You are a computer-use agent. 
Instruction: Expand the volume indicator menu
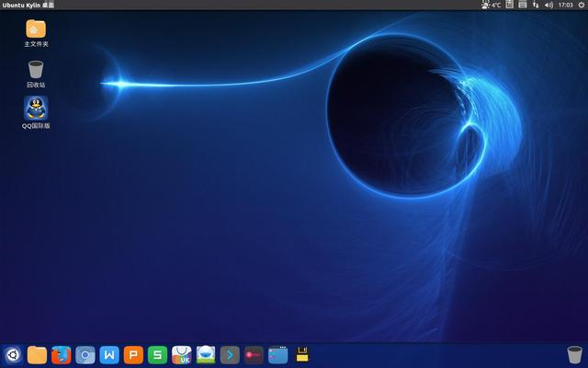tap(548, 5)
